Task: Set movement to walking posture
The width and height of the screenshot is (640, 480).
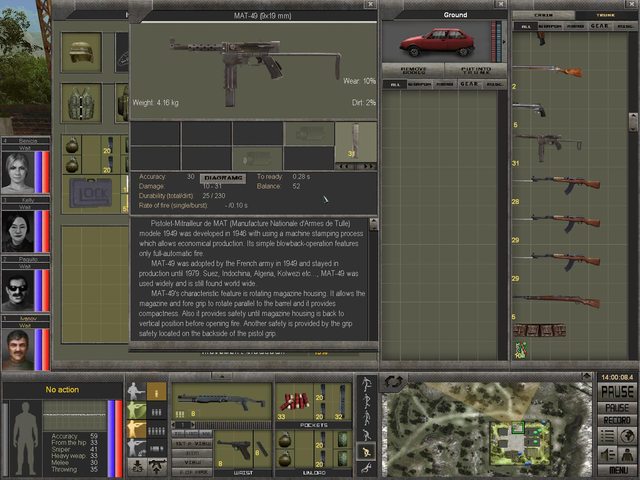Action: 366,401
